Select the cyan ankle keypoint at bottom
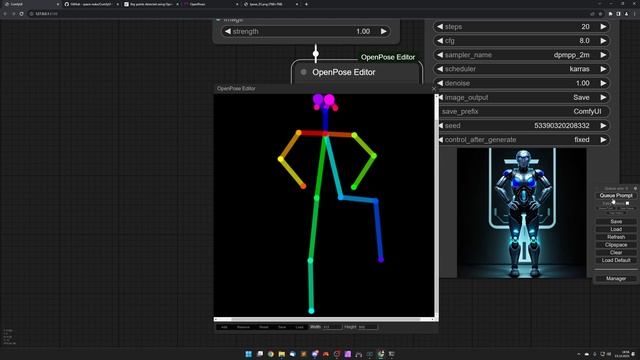640x360 pixels. [311, 311]
